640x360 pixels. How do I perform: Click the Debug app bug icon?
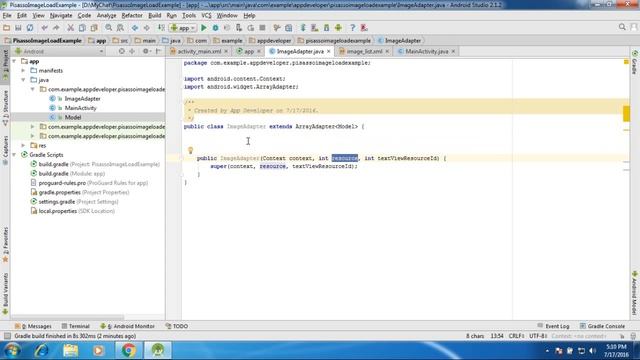(x=216, y=28)
